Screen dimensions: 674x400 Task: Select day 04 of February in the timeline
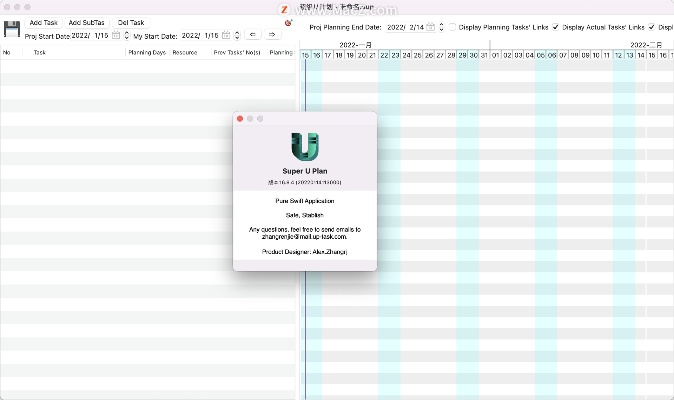coord(530,55)
